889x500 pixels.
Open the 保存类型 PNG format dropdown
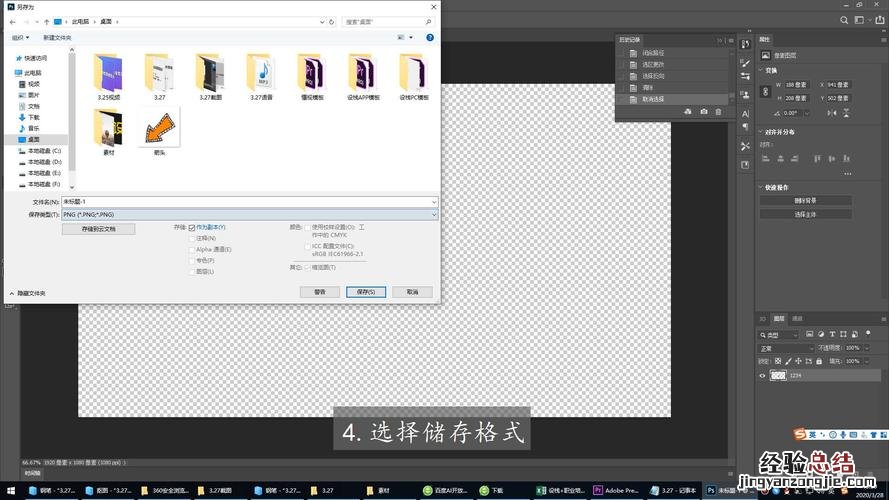(x=250, y=214)
